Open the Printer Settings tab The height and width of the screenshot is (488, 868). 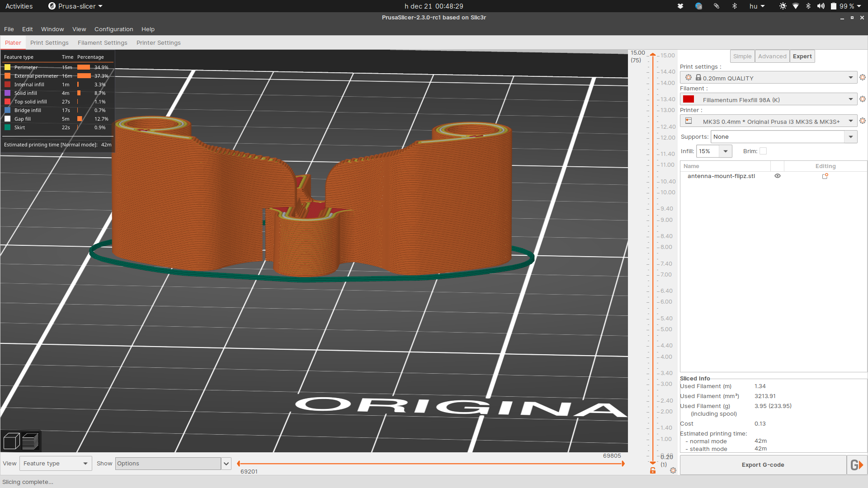click(x=159, y=43)
